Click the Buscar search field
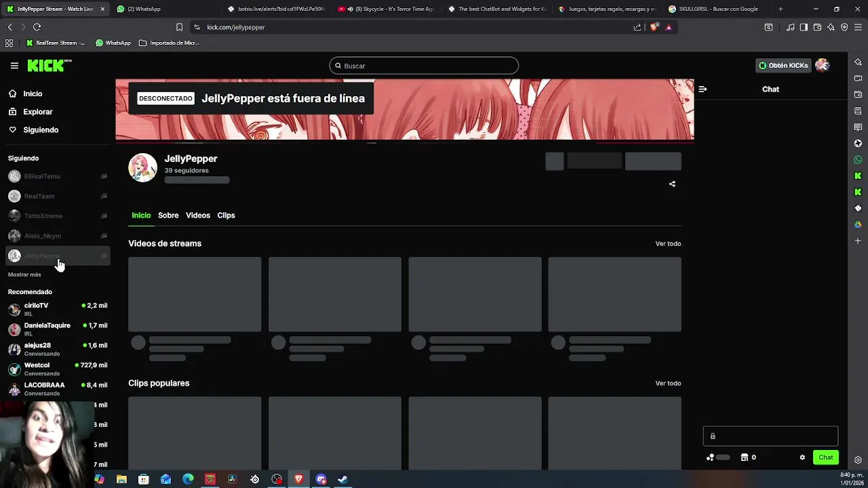The height and width of the screenshot is (488, 868). (x=424, y=66)
